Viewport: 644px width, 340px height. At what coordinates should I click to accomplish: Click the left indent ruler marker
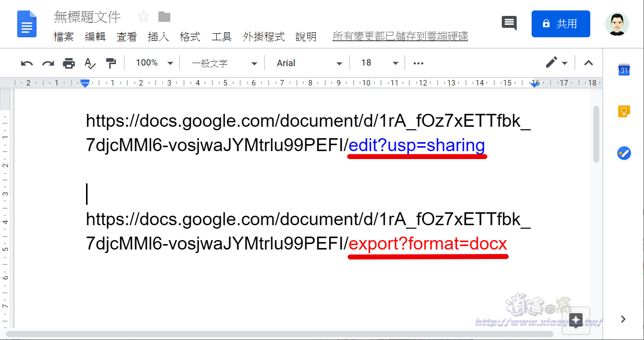(85, 84)
